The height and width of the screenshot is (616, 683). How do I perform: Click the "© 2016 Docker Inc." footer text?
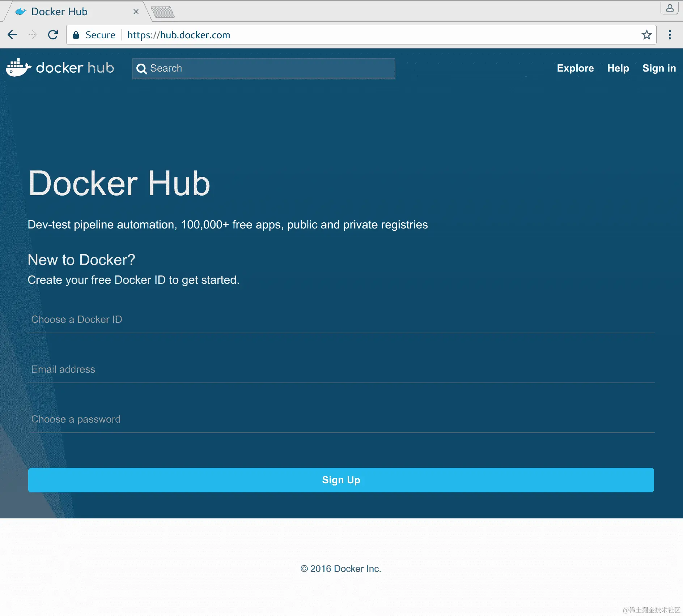click(341, 569)
